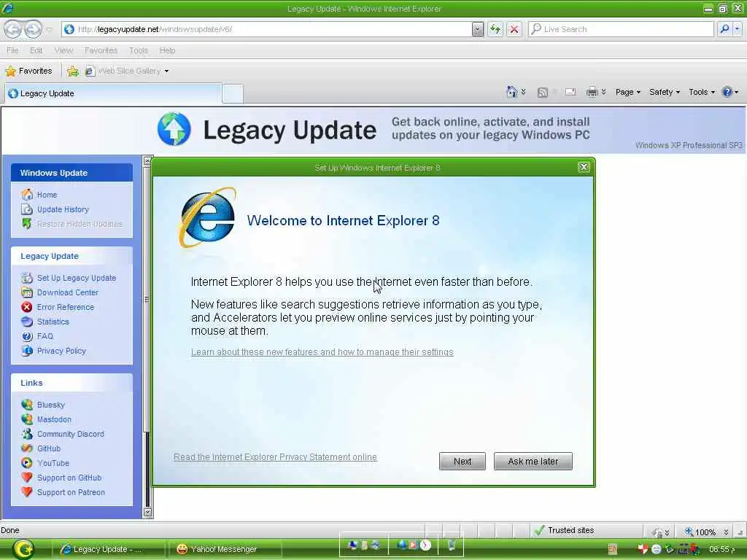Click the Stop loading X icon
The height and width of the screenshot is (560, 747).
tap(514, 29)
